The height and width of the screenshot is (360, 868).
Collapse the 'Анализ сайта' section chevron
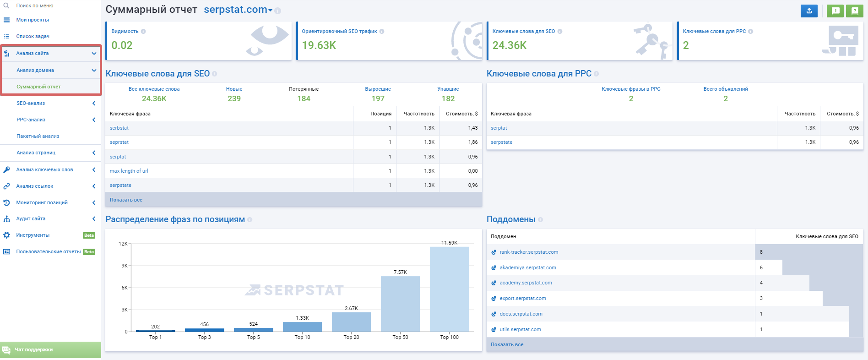pos(94,53)
